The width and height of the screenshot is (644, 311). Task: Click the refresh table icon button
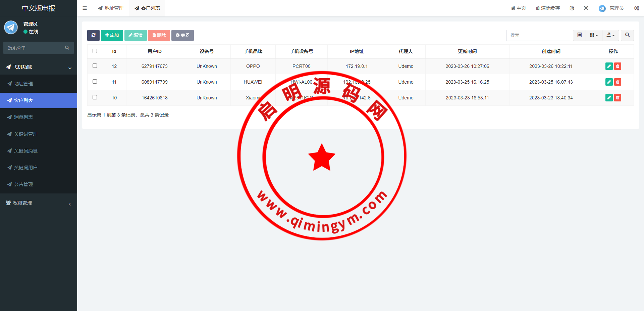[93, 35]
